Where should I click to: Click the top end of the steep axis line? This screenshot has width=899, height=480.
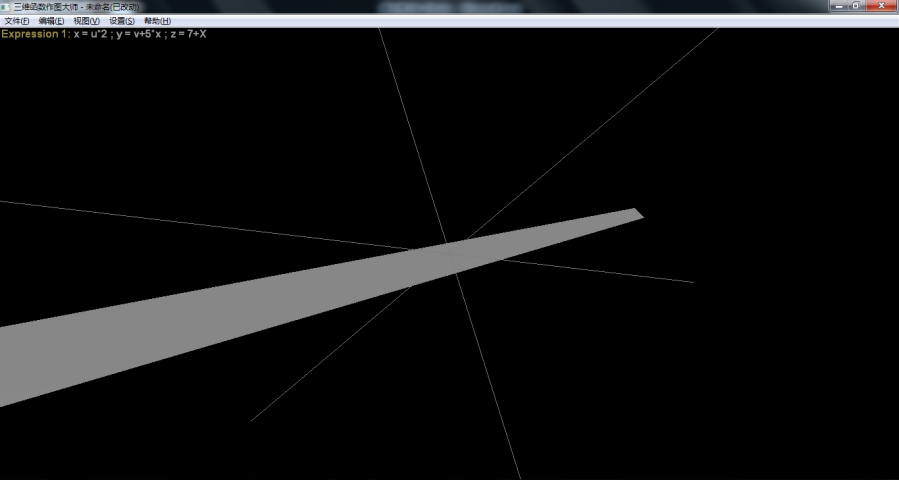point(380,31)
